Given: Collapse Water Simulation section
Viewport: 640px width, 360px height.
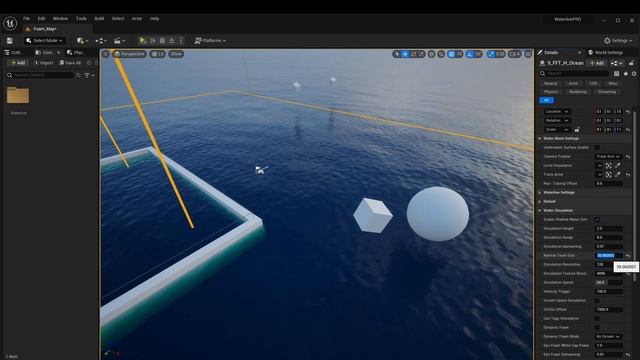Looking at the screenshot, I should click(x=540, y=210).
